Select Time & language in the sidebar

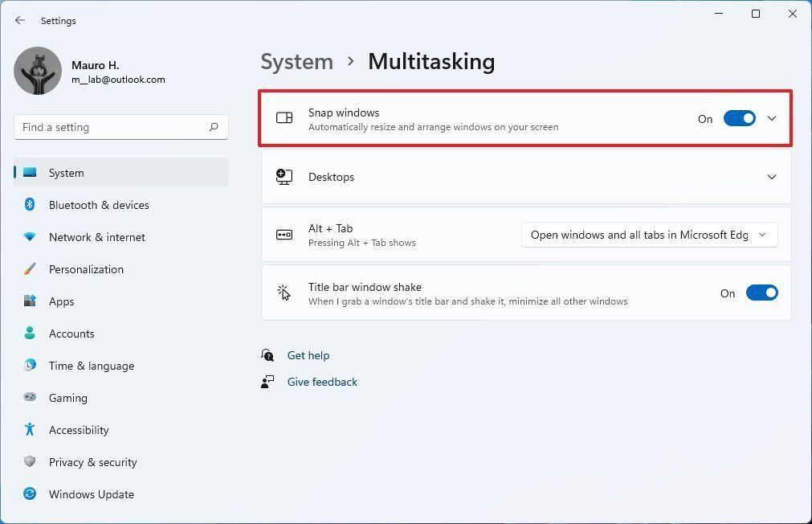[91, 366]
